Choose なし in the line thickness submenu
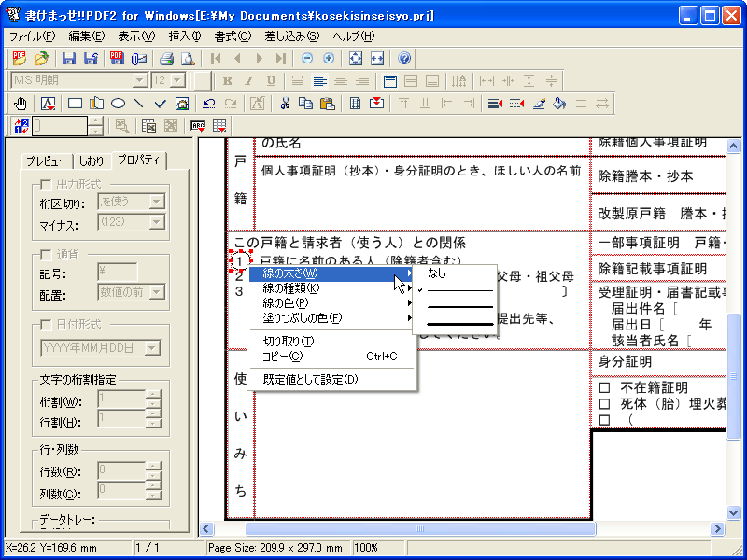 455,273
